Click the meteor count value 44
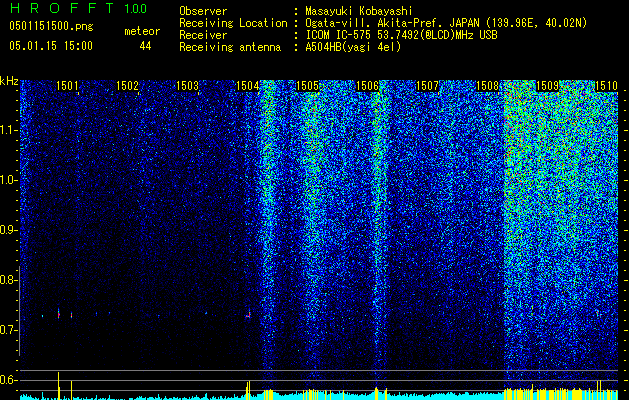This screenshot has height=400, width=629. (x=145, y=46)
